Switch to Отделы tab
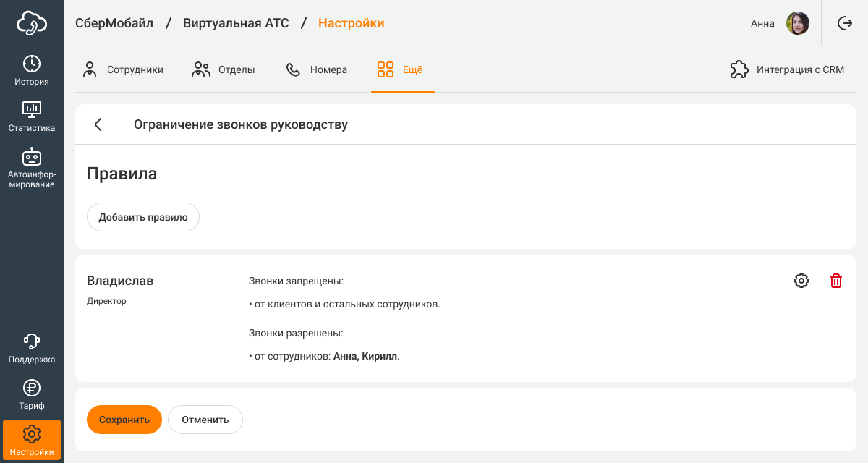The image size is (868, 463). [224, 70]
